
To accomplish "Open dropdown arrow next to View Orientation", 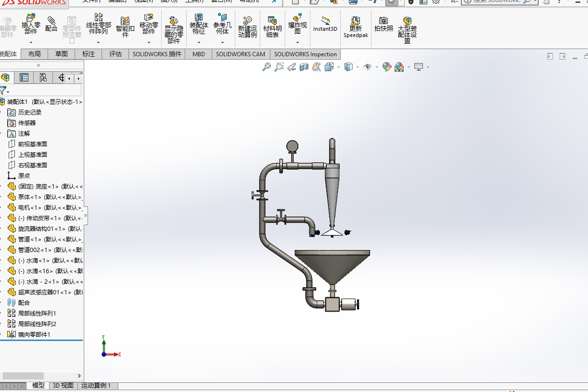I will [x=338, y=67].
